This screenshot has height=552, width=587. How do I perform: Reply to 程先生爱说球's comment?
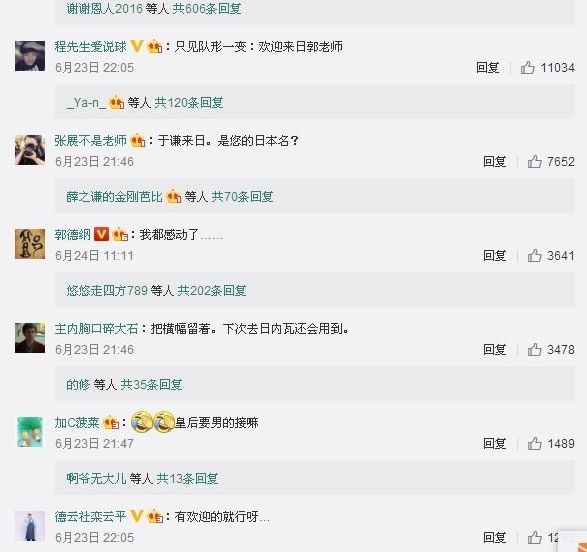[487, 68]
